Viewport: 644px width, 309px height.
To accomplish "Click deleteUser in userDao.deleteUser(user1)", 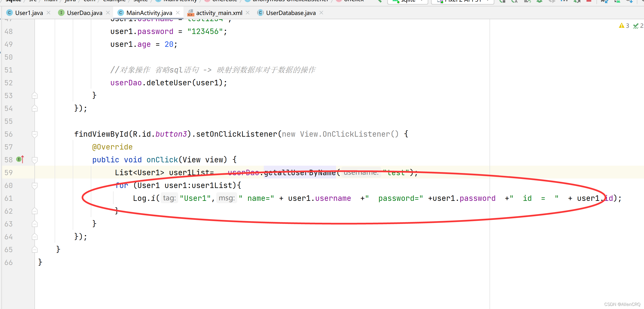I will [x=169, y=83].
